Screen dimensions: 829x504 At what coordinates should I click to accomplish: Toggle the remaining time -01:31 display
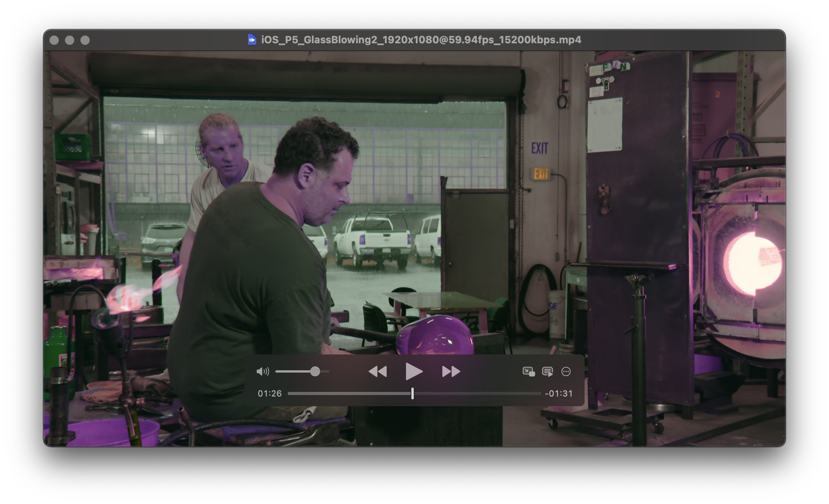click(558, 393)
